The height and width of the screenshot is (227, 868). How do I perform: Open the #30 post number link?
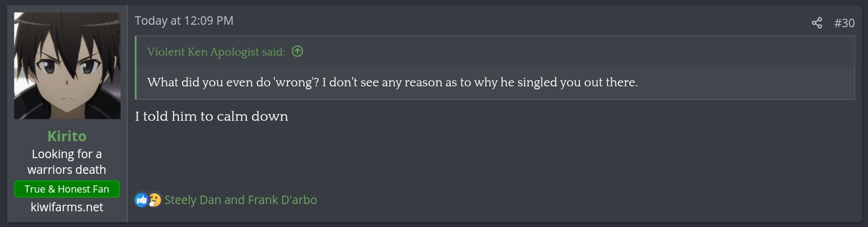[844, 23]
